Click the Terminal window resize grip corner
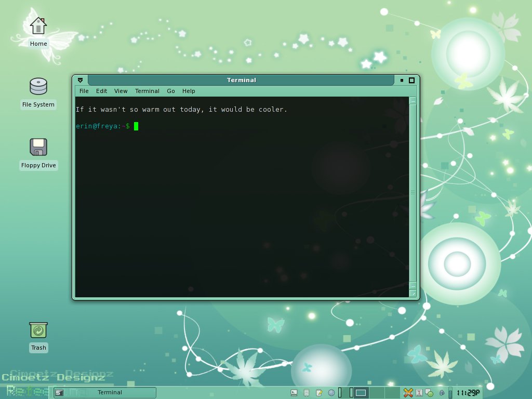This screenshot has width=532, height=399. [413, 294]
